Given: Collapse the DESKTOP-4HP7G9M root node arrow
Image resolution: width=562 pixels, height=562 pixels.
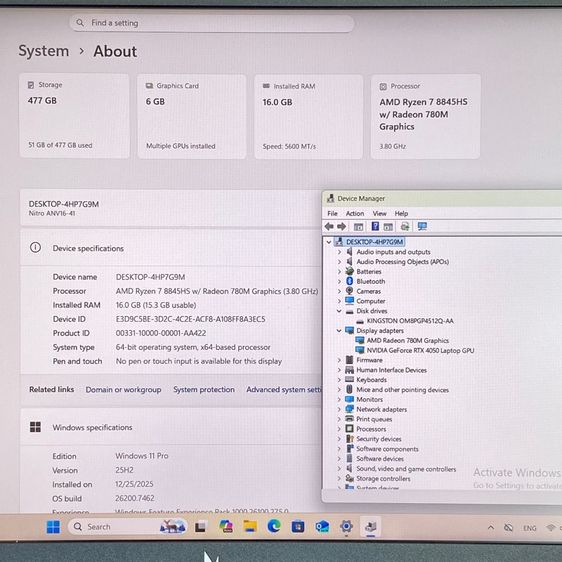Looking at the screenshot, I should click(329, 242).
